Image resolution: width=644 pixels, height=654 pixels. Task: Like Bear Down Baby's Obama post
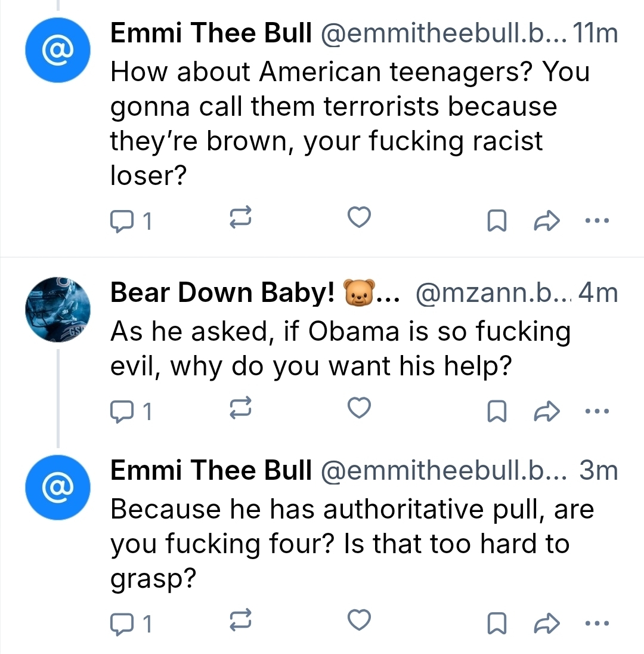point(360,409)
